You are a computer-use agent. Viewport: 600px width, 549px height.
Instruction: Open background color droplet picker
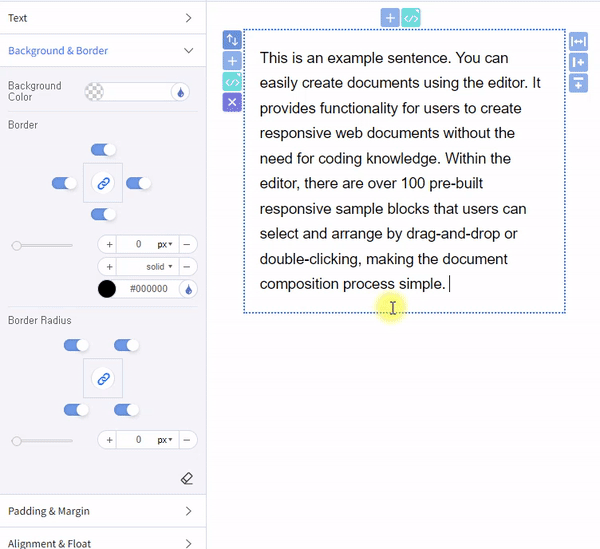pos(182,92)
